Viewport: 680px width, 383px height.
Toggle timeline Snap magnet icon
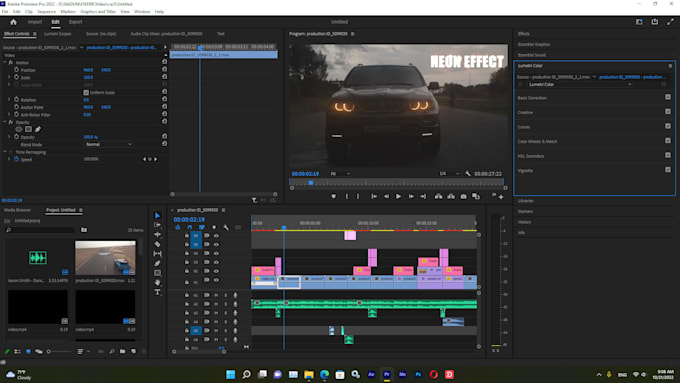[x=190, y=227]
